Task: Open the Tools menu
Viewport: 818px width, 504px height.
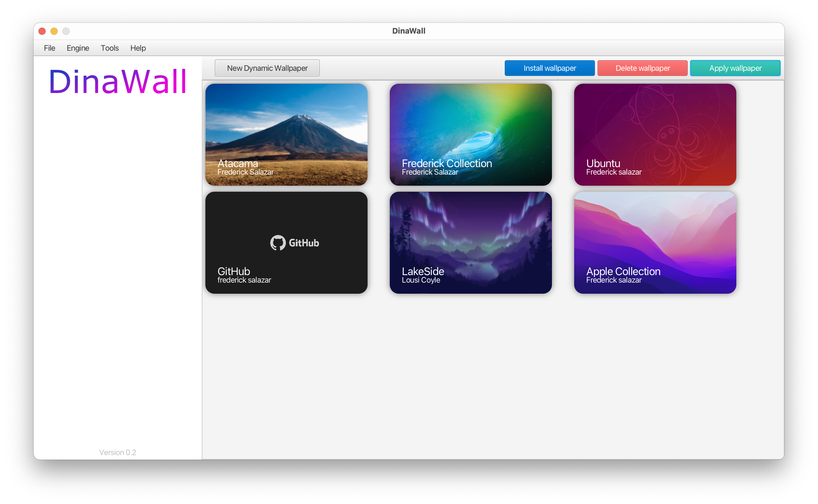Action: pos(109,48)
